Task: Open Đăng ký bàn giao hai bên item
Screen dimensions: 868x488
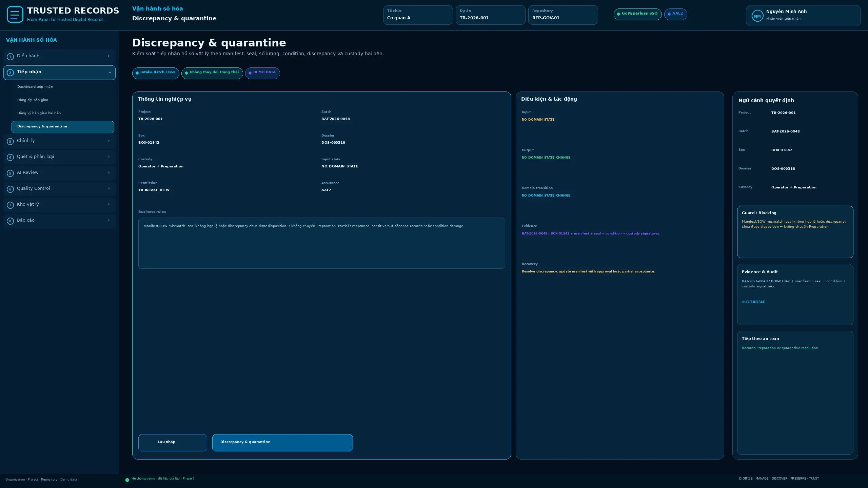Action: click(x=63, y=113)
